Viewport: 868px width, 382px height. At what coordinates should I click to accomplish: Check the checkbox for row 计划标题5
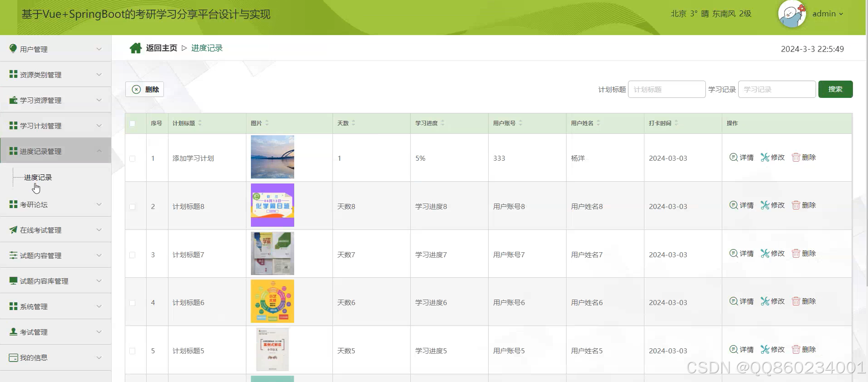133,351
